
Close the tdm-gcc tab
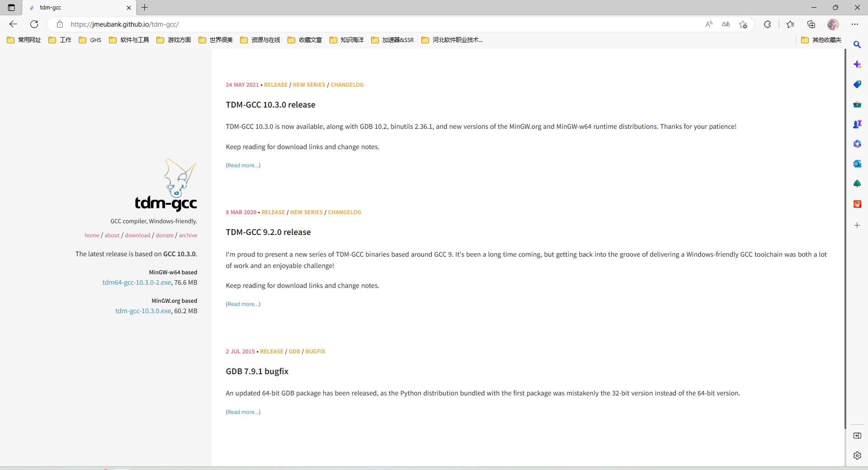click(x=129, y=8)
